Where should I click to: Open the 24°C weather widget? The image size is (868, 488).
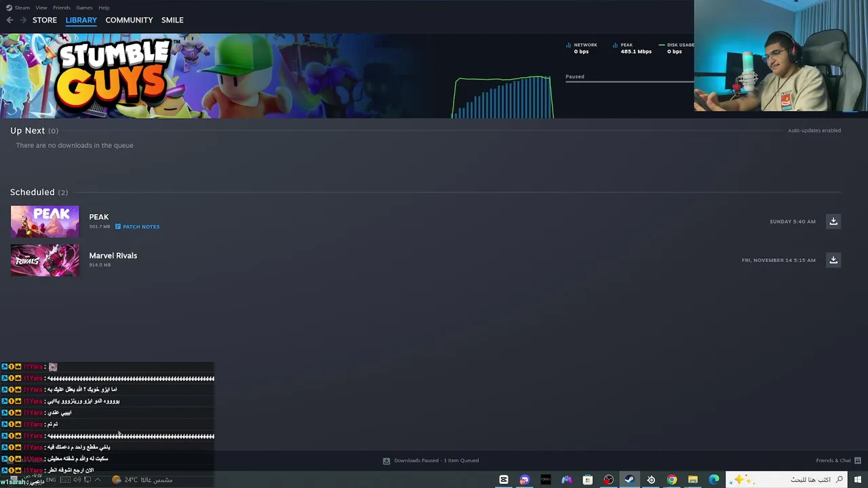(142, 480)
